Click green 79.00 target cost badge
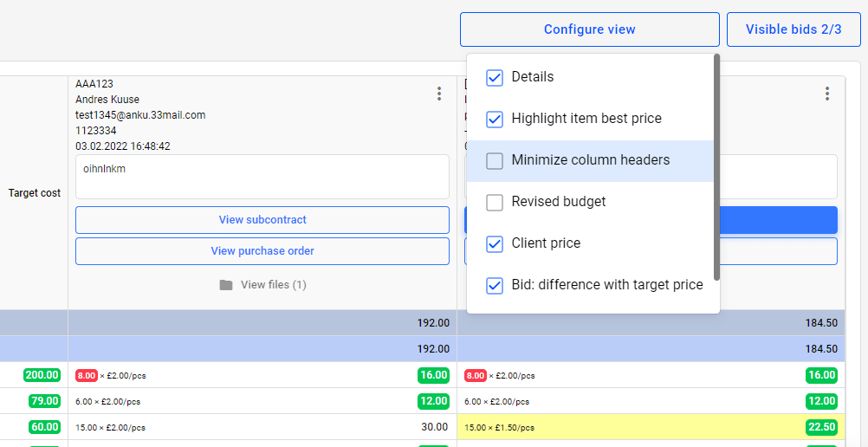Image resolution: width=868 pixels, height=447 pixels. tap(44, 400)
